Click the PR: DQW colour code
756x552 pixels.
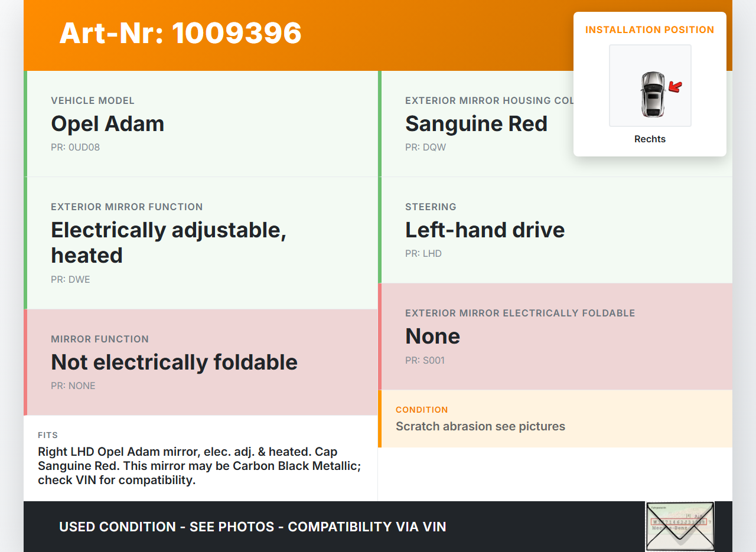coord(425,147)
